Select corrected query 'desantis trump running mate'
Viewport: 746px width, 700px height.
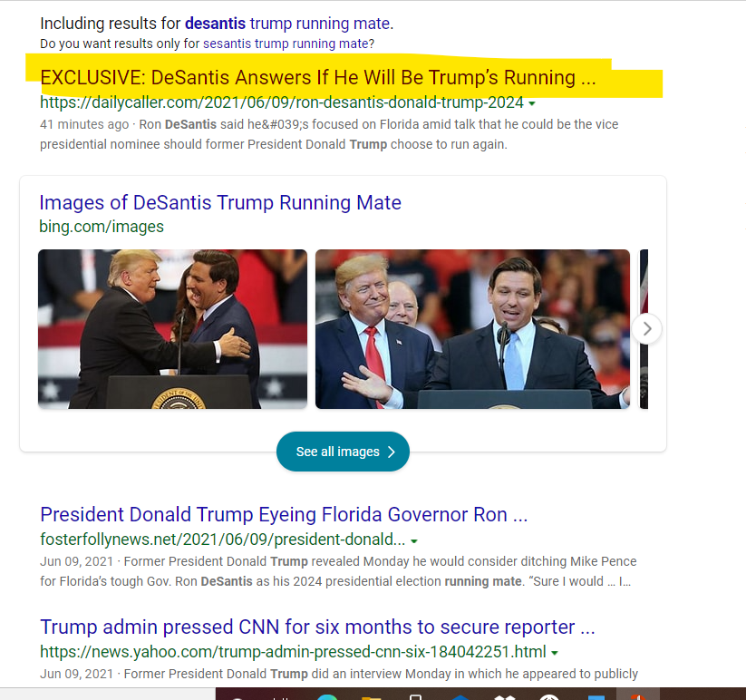pos(288,24)
